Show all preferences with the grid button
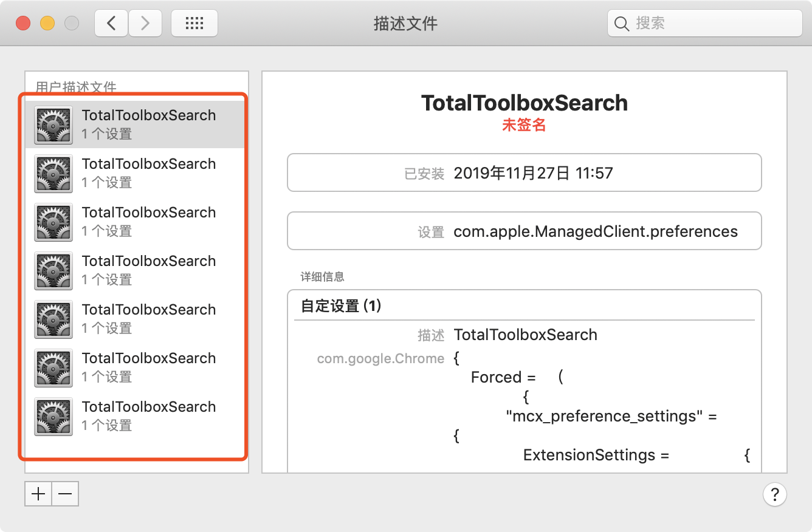Screen dimensions: 812x532 tap(194, 23)
